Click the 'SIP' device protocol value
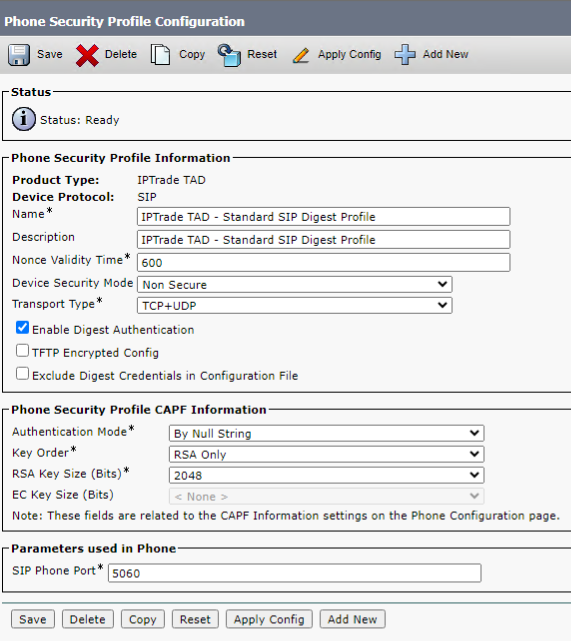This screenshot has height=641, width=571. (x=147, y=197)
